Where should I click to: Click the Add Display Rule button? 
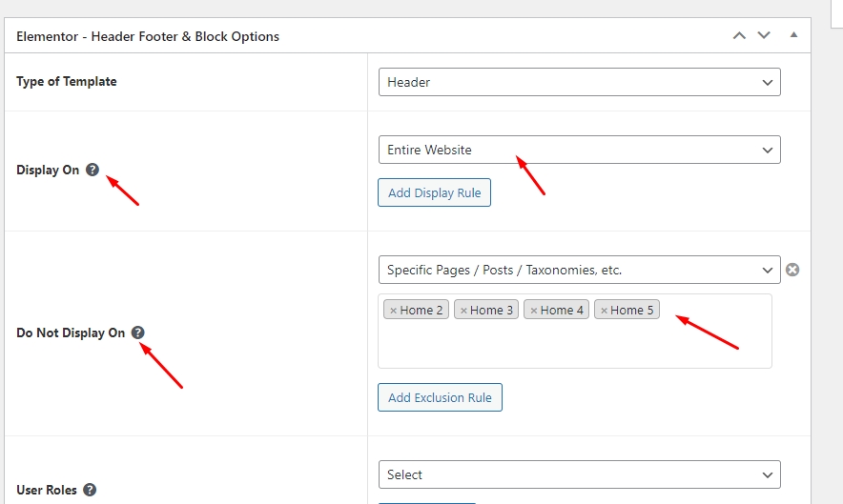pyautogui.click(x=434, y=192)
